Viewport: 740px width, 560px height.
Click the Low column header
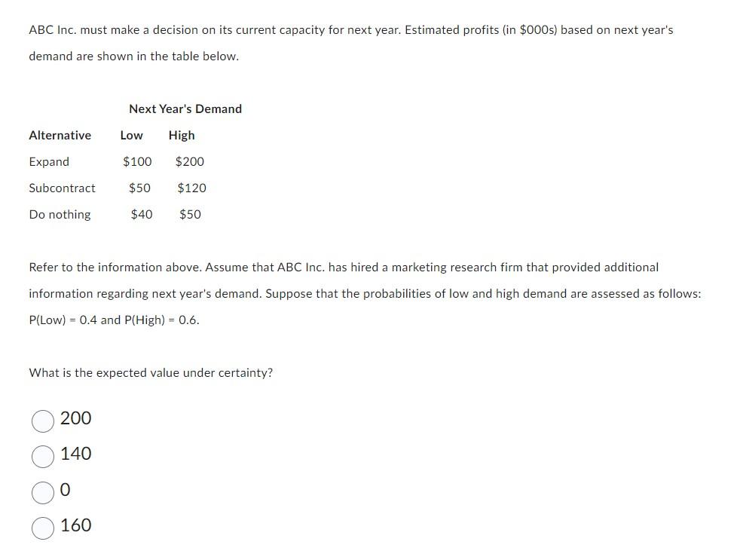[131, 135]
